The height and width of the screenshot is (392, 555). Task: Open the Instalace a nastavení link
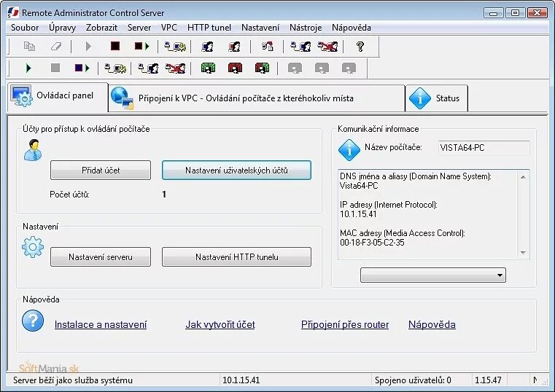pos(101,324)
